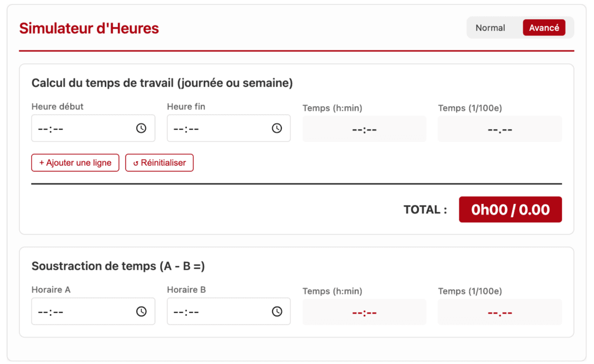Click the Simulateur d'Heures title

[89, 28]
